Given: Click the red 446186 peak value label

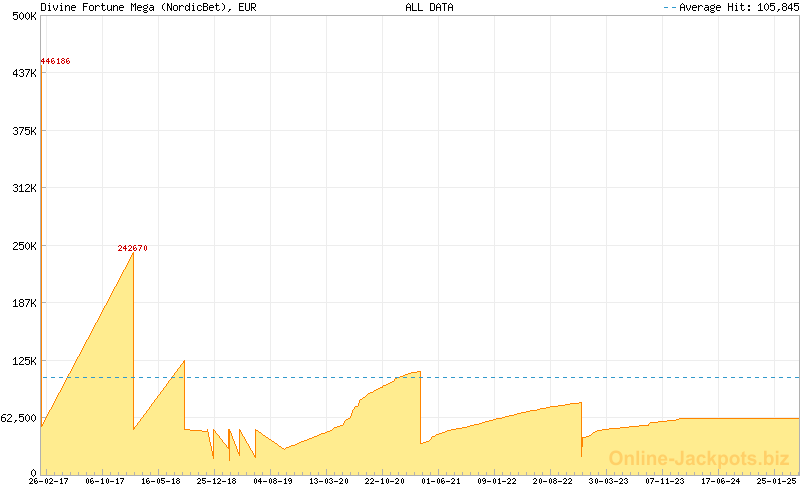Looking at the screenshot, I should click(55, 61).
